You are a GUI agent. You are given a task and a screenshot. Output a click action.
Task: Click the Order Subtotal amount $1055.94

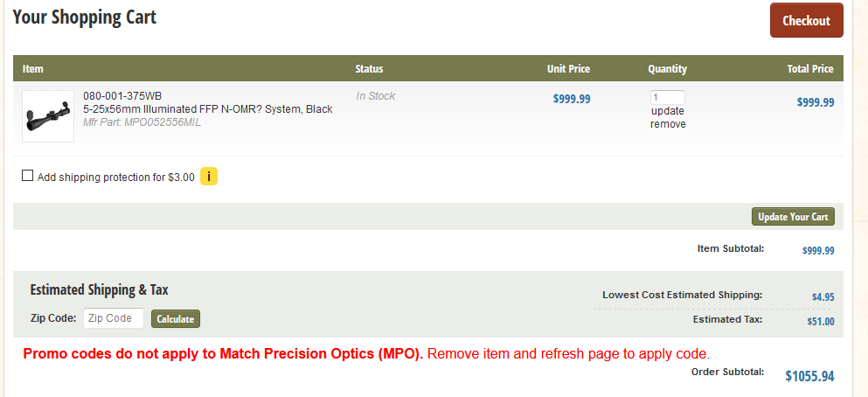(809, 376)
